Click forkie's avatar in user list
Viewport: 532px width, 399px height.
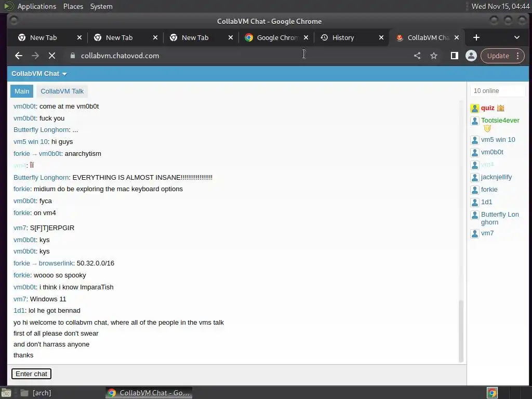475,190
